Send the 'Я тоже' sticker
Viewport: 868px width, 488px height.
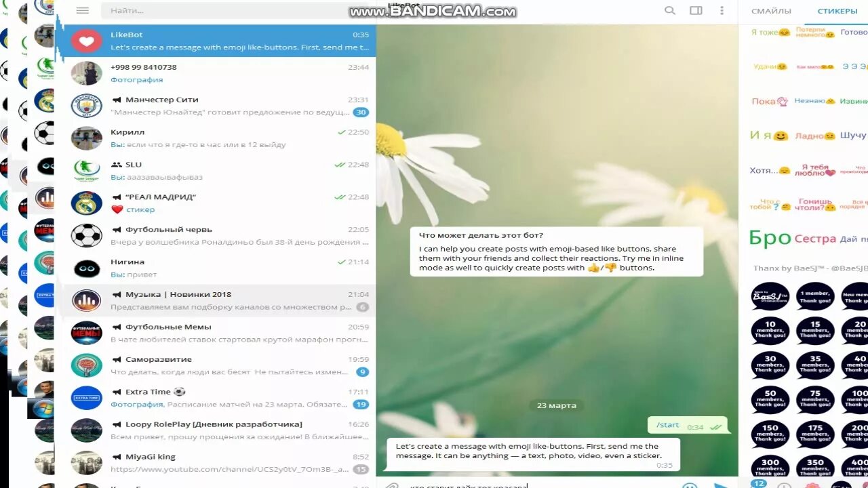tap(770, 33)
